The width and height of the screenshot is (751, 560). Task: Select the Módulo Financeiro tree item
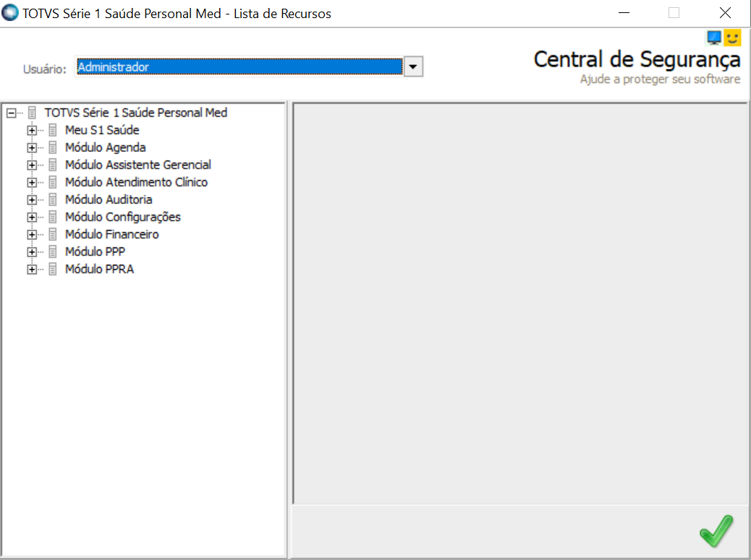[x=112, y=234]
